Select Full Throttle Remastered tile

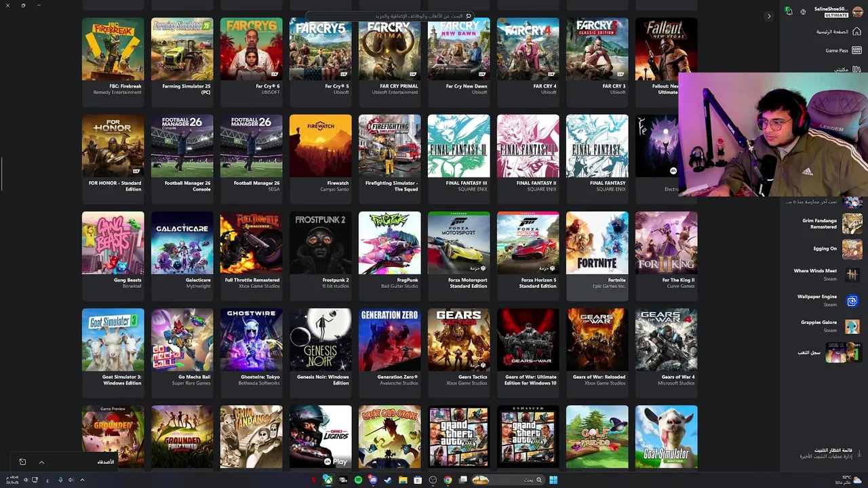pyautogui.click(x=251, y=256)
